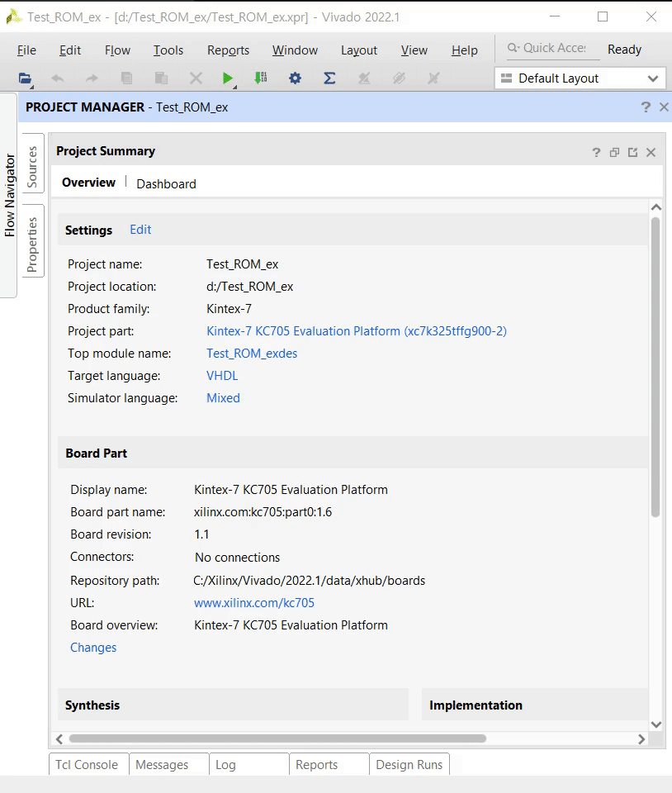Open the Window menu
The width and height of the screenshot is (672, 793).
(x=295, y=50)
